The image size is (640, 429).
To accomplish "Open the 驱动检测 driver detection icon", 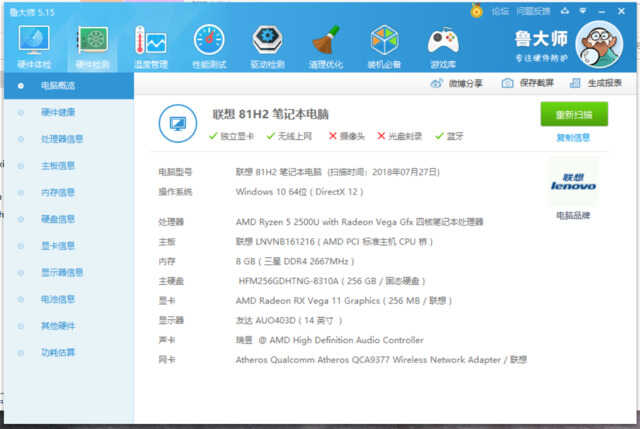I will click(x=267, y=46).
